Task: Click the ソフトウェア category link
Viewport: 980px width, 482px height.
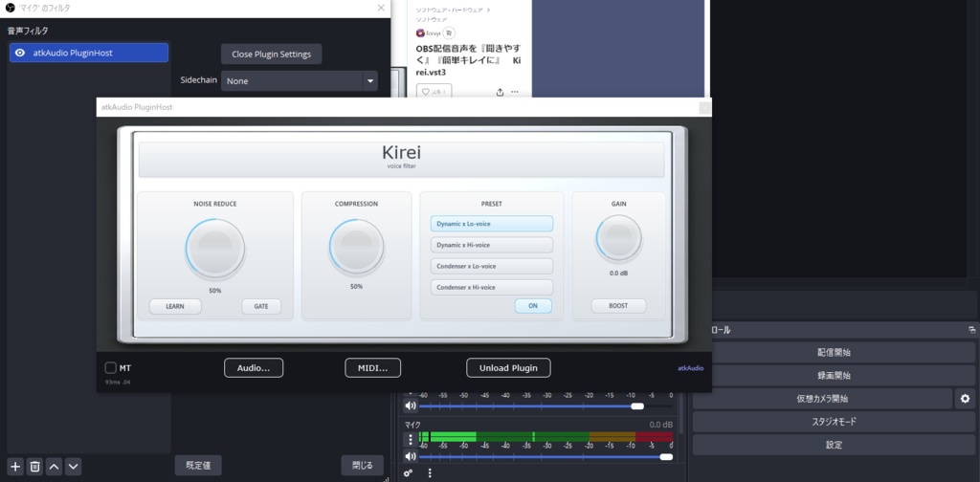Action: pos(432,19)
